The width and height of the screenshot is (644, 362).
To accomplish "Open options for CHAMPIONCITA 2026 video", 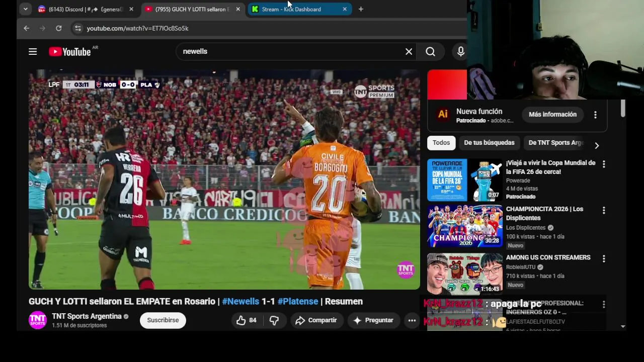I will tap(604, 210).
